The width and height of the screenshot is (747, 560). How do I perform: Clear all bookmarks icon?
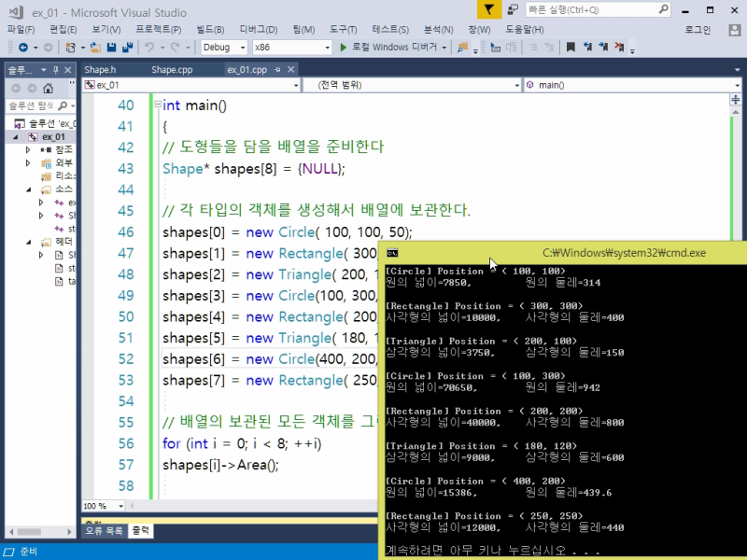click(x=619, y=47)
